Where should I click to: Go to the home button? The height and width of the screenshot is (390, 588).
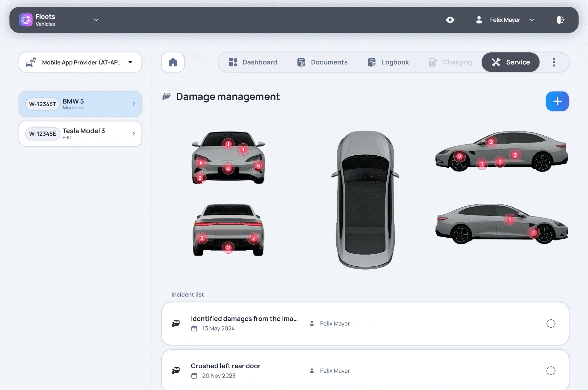173,62
